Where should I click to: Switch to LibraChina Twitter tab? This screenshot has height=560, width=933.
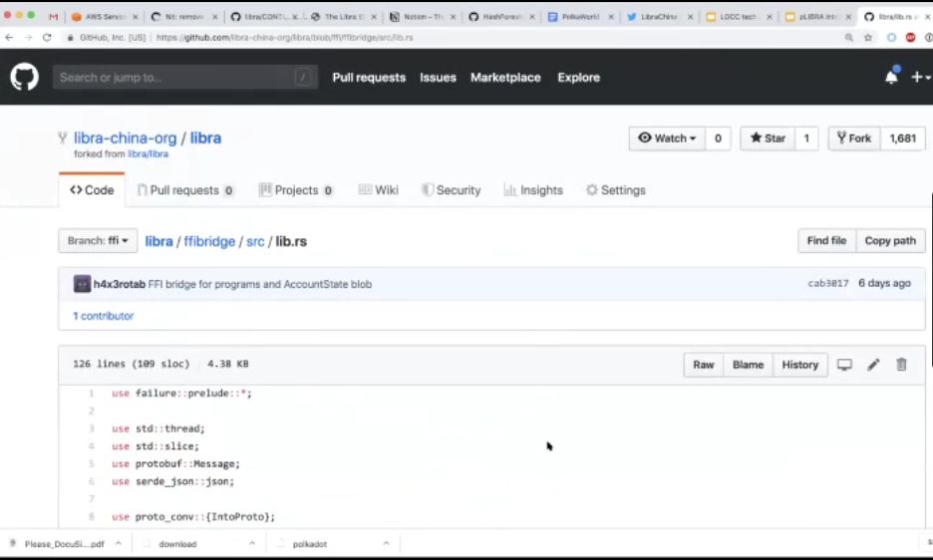(660, 17)
